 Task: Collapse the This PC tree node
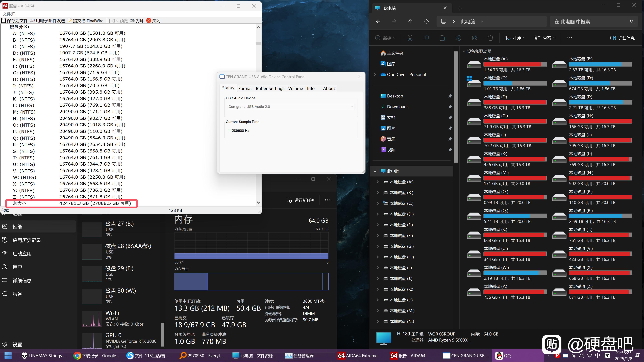pyautogui.click(x=375, y=171)
